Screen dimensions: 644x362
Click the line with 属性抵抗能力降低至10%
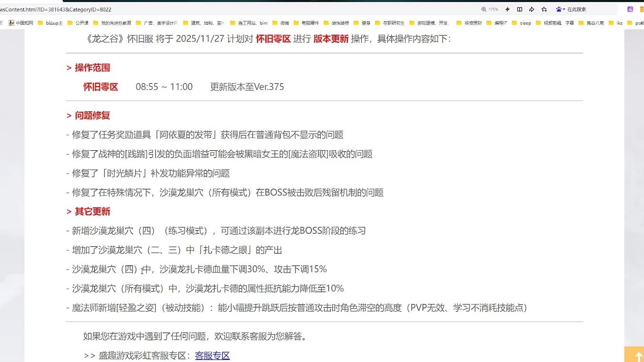click(x=205, y=288)
